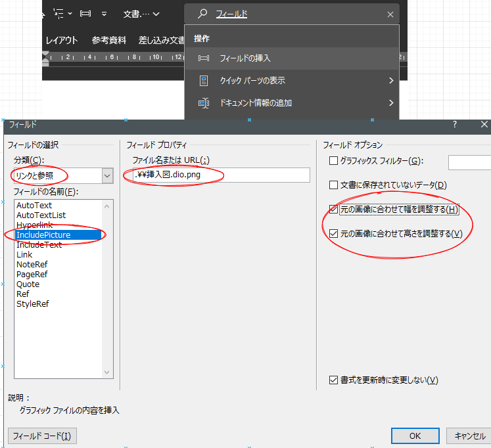Click the list-indent icon in Word's quick access toolbar
The width and height of the screenshot is (491, 448).
pyautogui.click(x=58, y=14)
